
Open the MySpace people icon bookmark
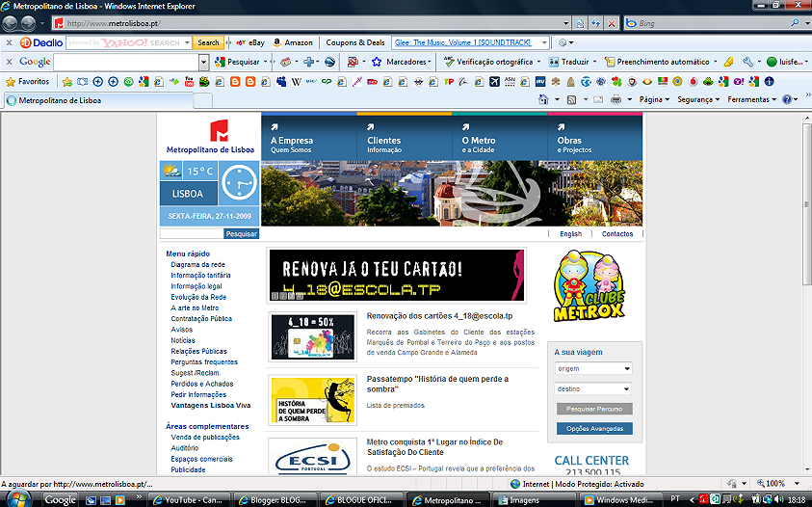[281, 81]
